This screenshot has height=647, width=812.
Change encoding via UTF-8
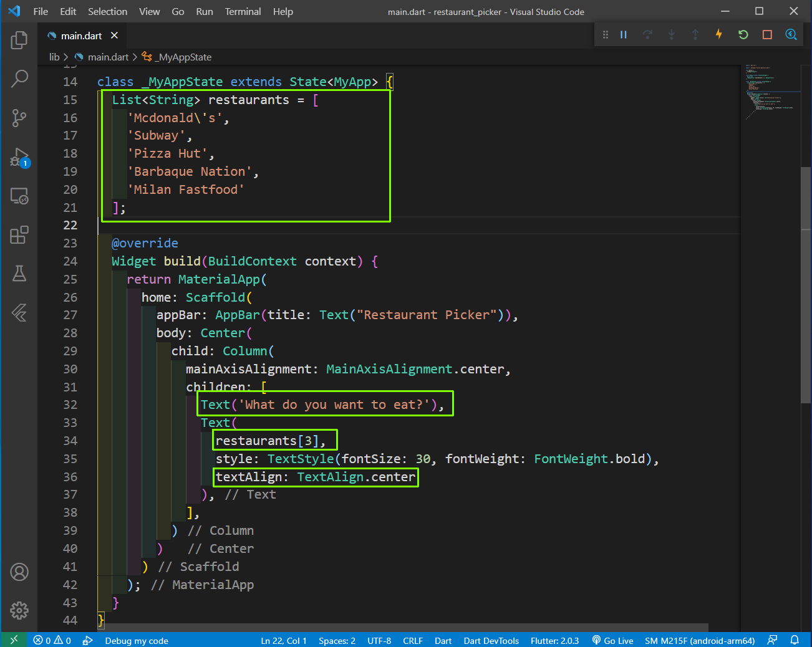pos(379,640)
